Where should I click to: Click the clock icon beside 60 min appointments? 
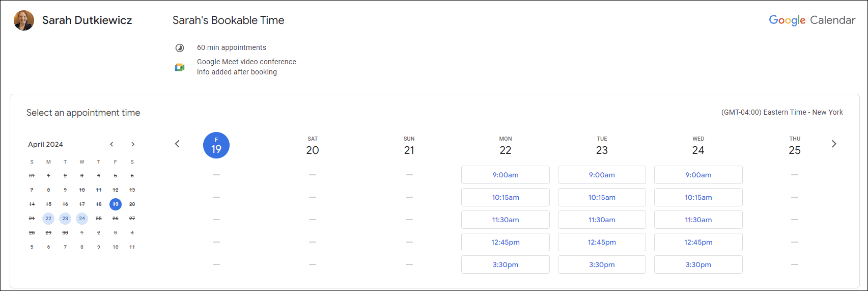coord(180,48)
